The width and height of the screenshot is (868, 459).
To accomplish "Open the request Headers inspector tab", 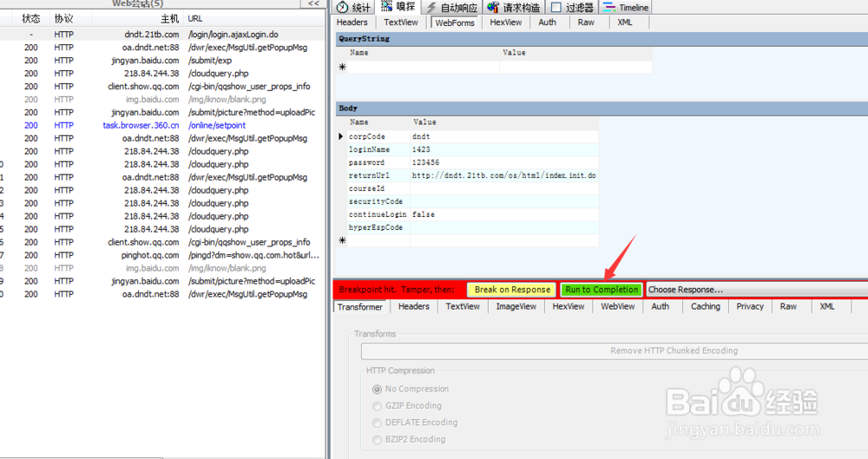I will tap(352, 23).
